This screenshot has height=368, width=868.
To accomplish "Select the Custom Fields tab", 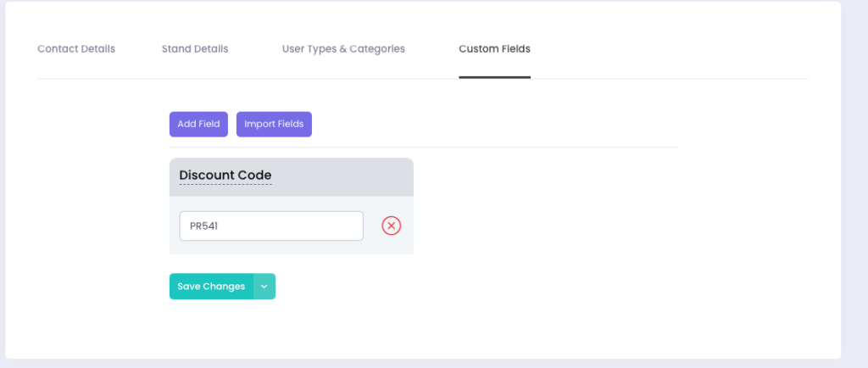I will (494, 49).
